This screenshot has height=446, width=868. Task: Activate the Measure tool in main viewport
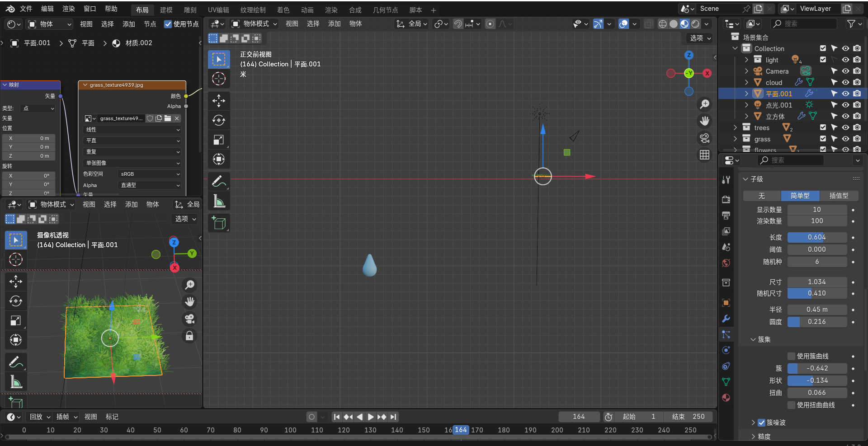coord(219,201)
